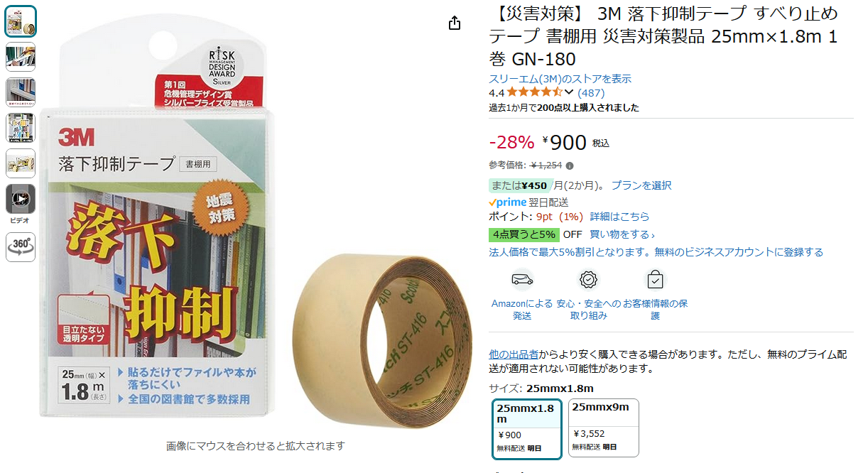Viewport: 868px width, 473px height.
Task: Visit the スリーエム(3M) store link
Action: pos(560,79)
